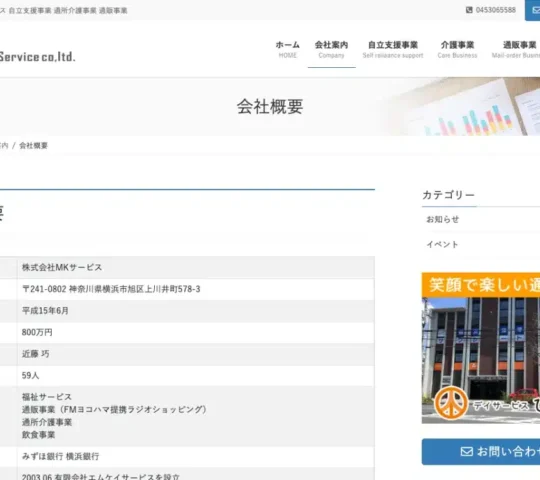
Task: Click the お問い合わせ contact button
Action: pos(481,451)
